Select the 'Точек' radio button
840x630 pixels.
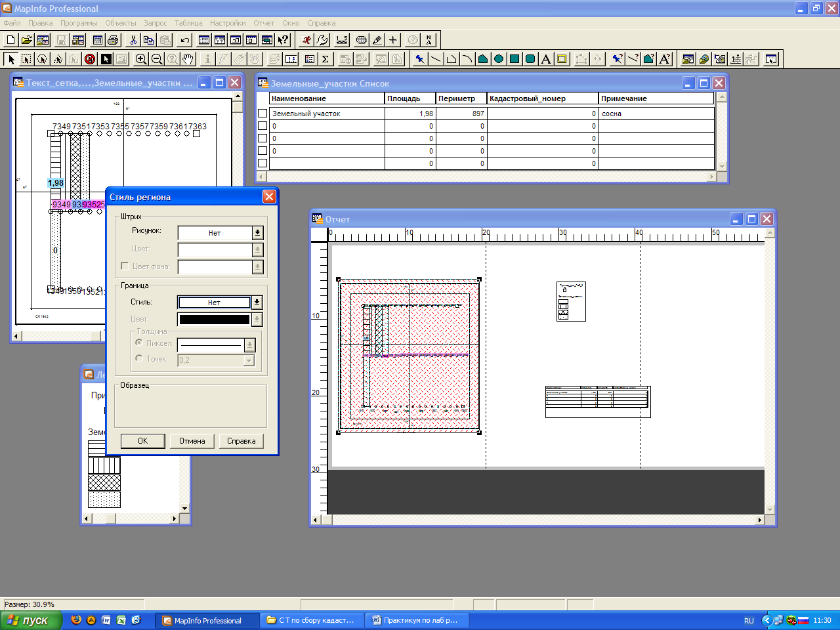click(x=138, y=358)
